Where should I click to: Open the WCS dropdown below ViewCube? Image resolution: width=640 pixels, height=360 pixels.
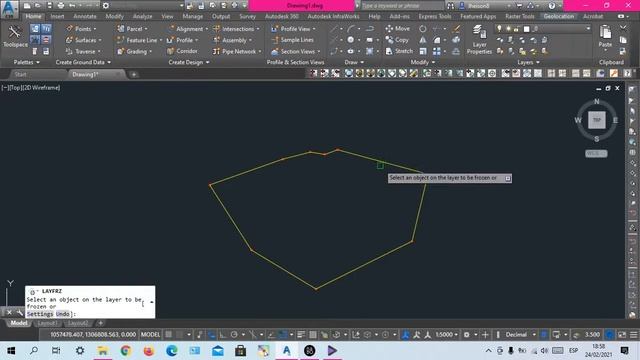click(596, 153)
